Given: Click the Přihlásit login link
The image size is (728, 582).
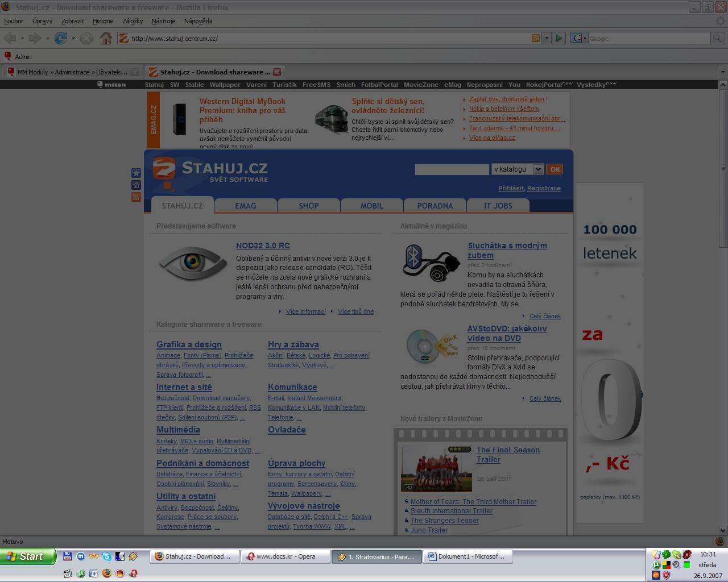Looking at the screenshot, I should (x=511, y=188).
